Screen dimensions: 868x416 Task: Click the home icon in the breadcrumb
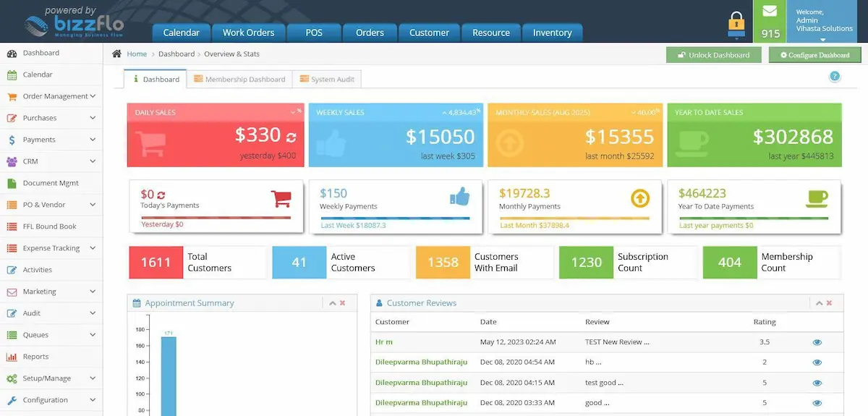pos(116,54)
